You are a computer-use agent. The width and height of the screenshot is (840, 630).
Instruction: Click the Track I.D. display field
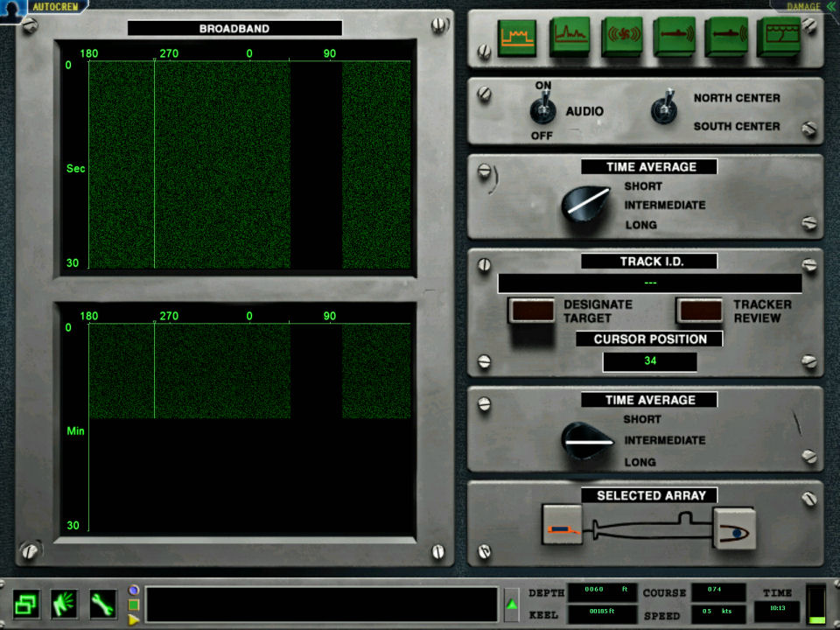[x=649, y=283]
